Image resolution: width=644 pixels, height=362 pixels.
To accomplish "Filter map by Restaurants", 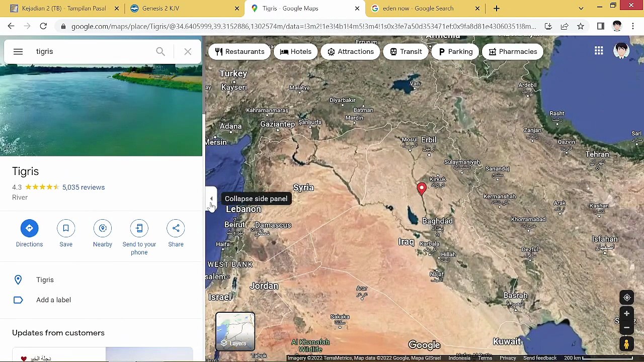I will click(239, 51).
